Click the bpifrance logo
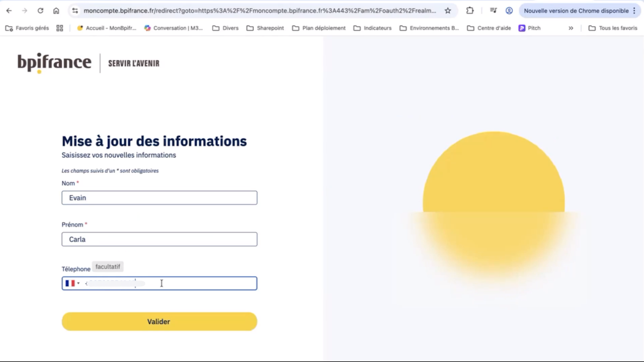This screenshot has width=644, height=362. click(54, 63)
